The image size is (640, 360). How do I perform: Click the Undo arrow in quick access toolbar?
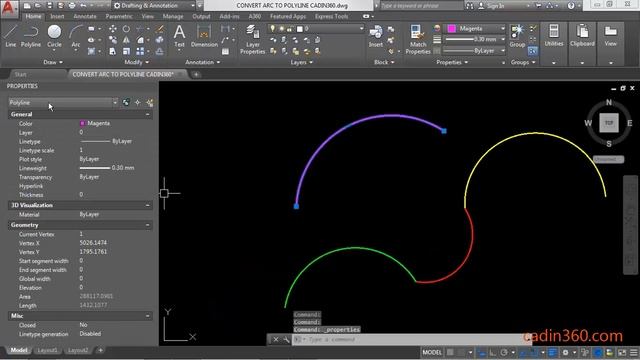[83, 6]
